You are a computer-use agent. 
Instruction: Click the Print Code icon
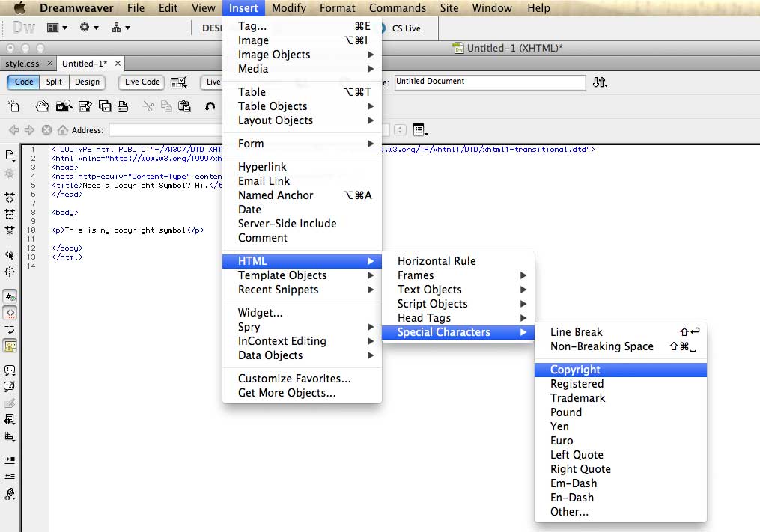123,106
